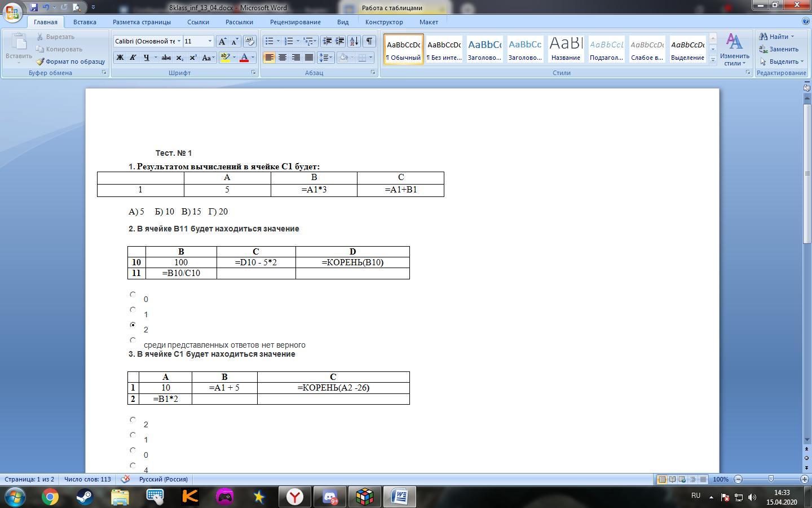Save the document from Quick Access toolbar
812x508 pixels.
point(34,7)
